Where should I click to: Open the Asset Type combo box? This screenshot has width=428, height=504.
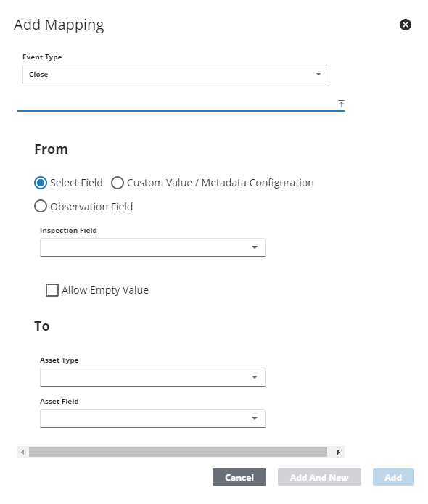152,377
